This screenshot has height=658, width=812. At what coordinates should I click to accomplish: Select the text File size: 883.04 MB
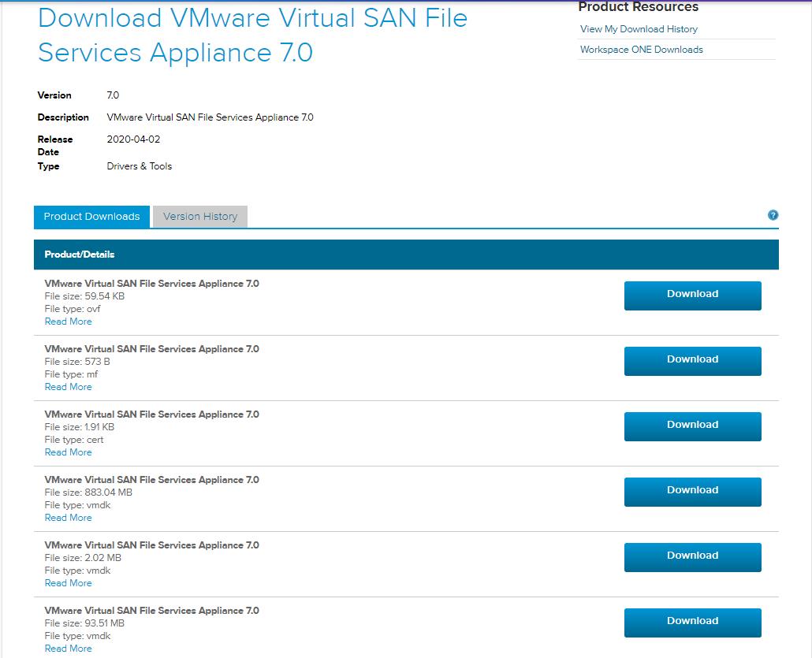[88, 493]
